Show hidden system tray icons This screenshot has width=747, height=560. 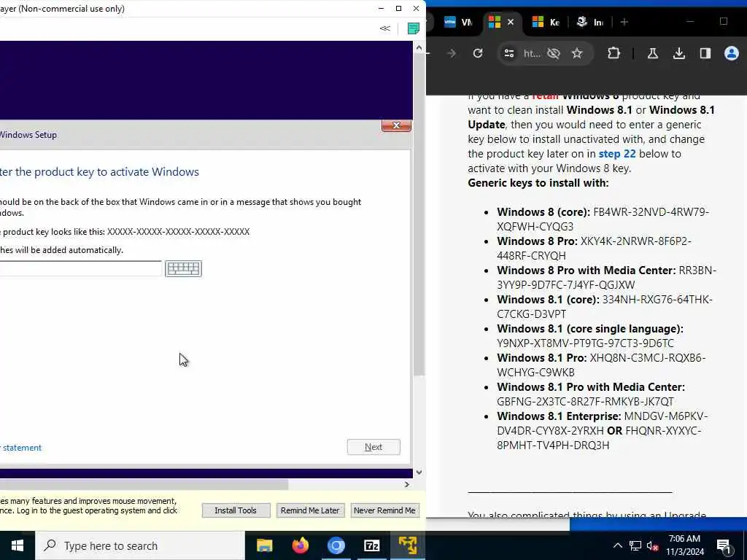click(x=617, y=545)
